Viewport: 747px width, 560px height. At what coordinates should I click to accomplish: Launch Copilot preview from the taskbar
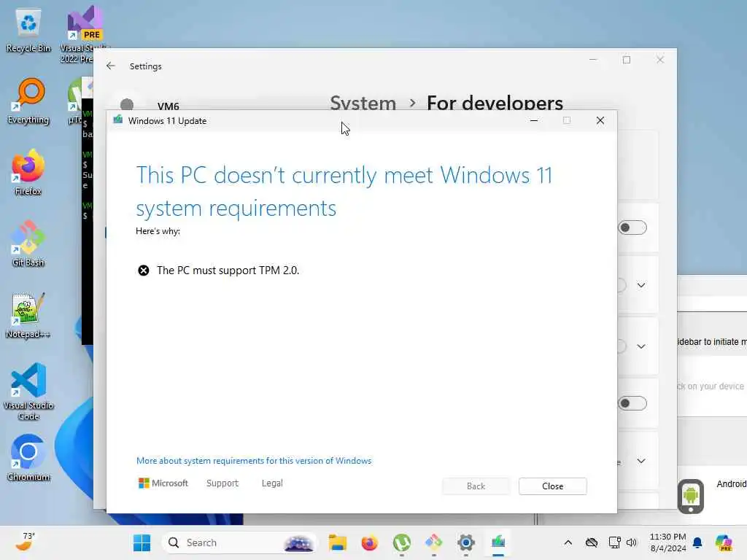724,542
